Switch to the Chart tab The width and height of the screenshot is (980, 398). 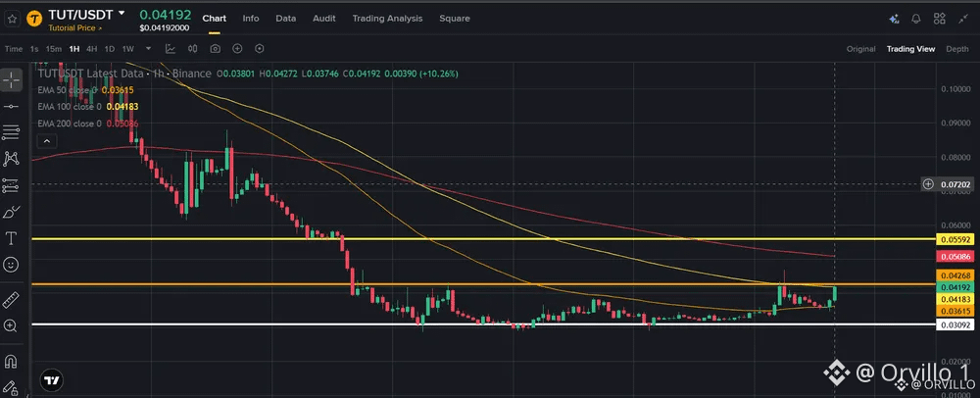215,19
